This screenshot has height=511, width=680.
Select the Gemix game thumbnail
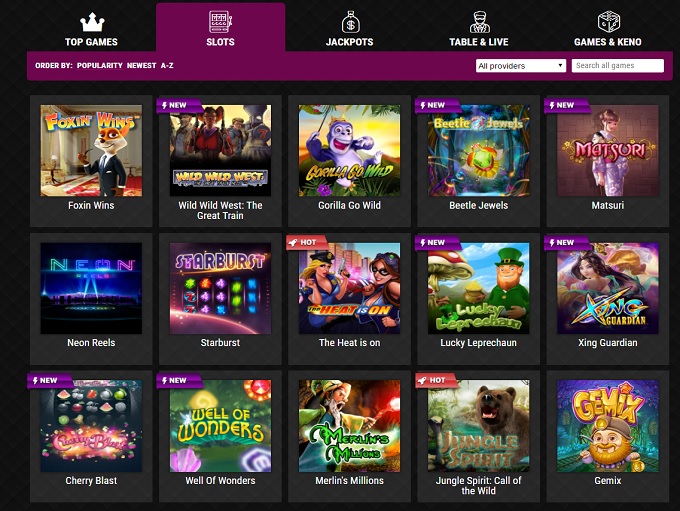[608, 426]
